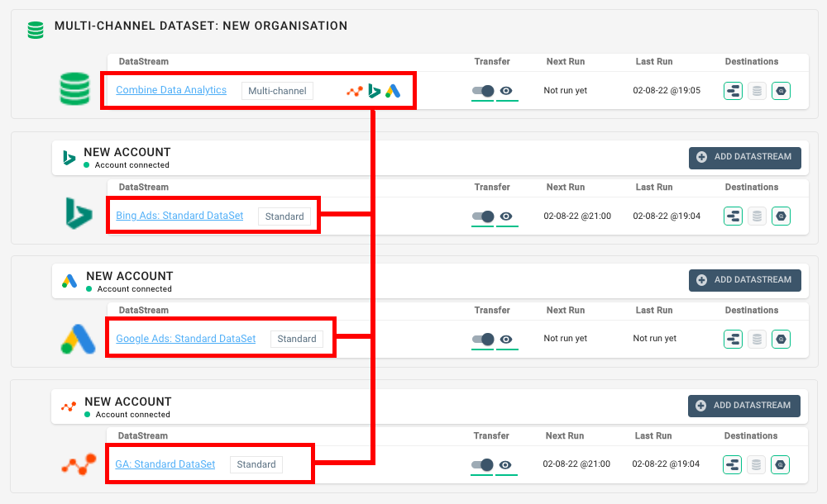Click large Google Ads logo beside Google Ads row

click(78, 339)
